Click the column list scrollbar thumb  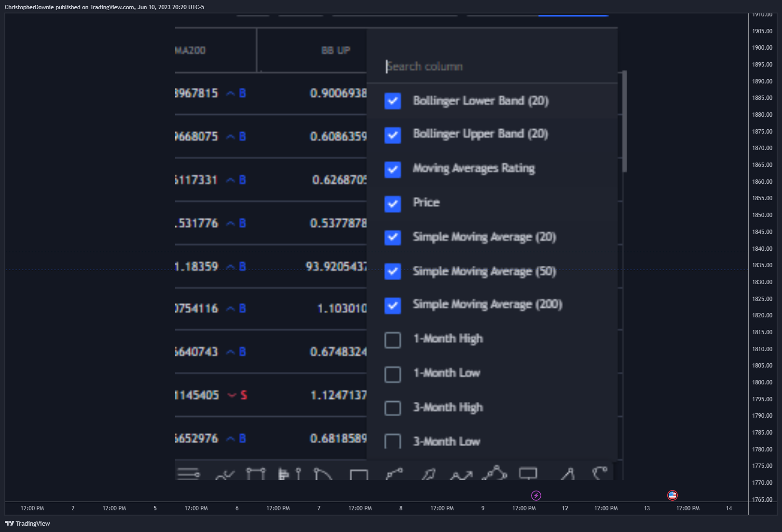pyautogui.click(x=624, y=121)
